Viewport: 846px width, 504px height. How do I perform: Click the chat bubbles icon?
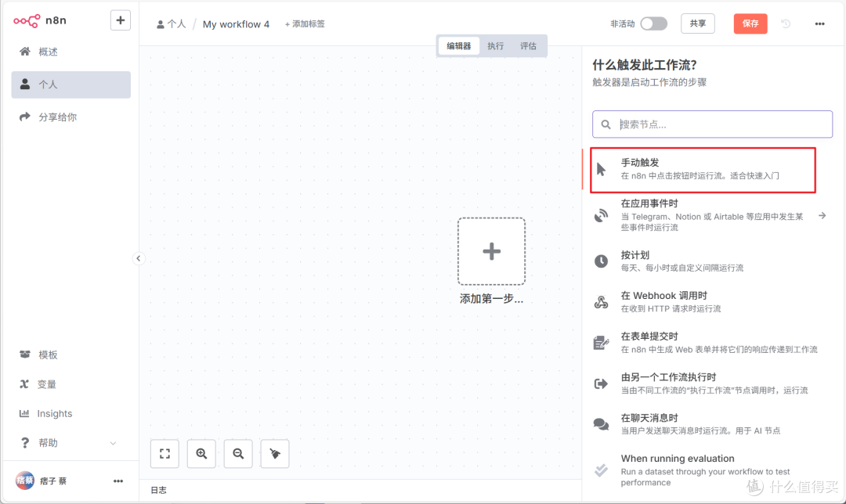601,424
